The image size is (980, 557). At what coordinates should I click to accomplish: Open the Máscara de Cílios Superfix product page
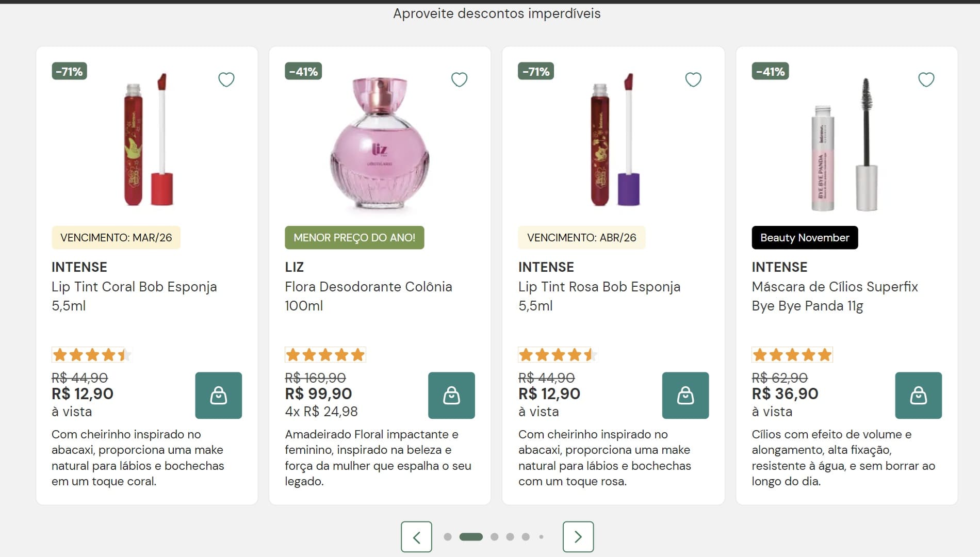coord(835,296)
